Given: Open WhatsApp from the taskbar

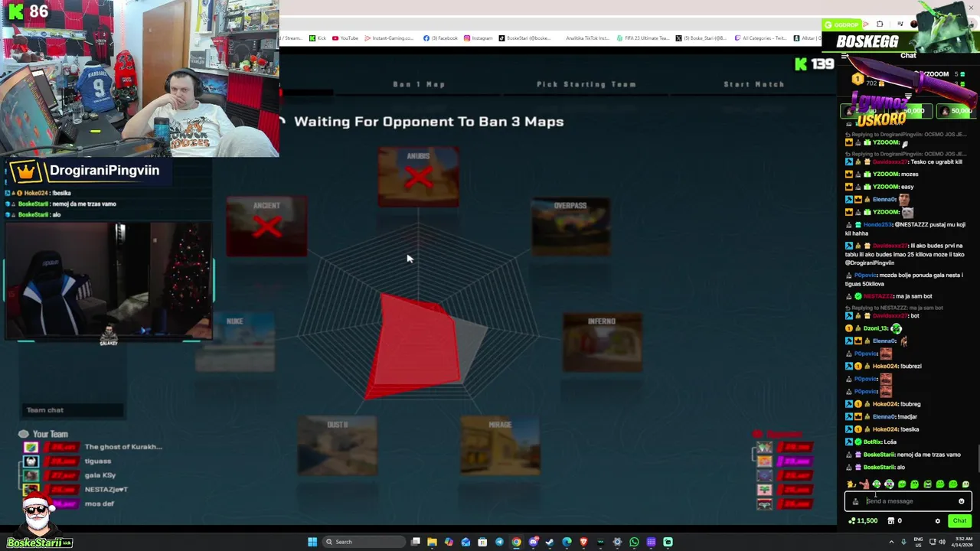Looking at the screenshot, I should [634, 542].
